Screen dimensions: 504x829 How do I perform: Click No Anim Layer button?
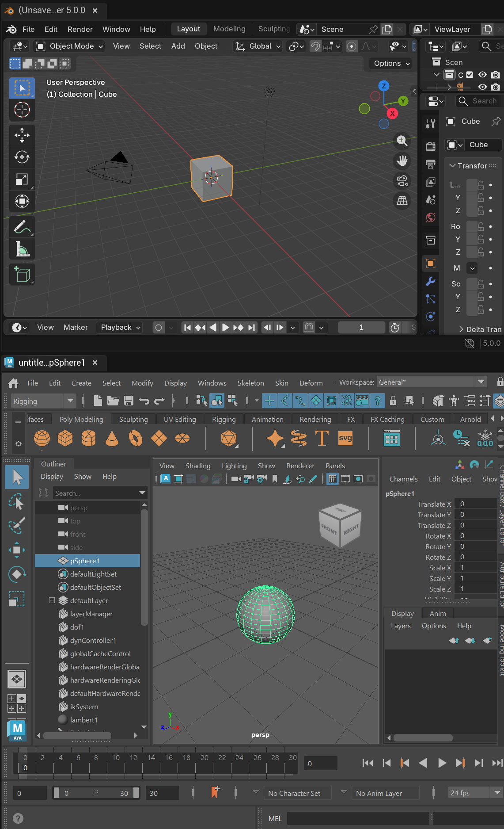tap(385, 793)
